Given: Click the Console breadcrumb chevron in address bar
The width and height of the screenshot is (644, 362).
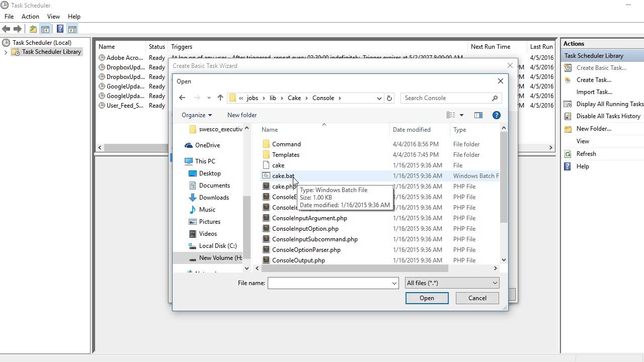Looking at the screenshot, I should pos(340,98).
